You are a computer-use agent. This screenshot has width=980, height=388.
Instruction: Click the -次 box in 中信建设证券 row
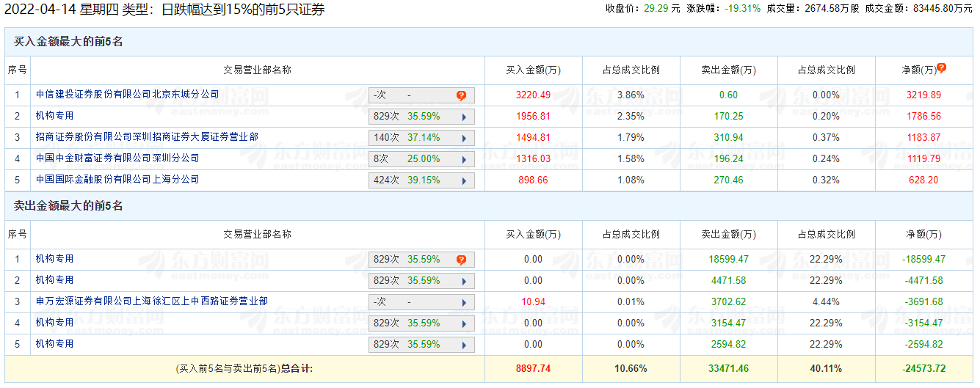pyautogui.click(x=421, y=95)
